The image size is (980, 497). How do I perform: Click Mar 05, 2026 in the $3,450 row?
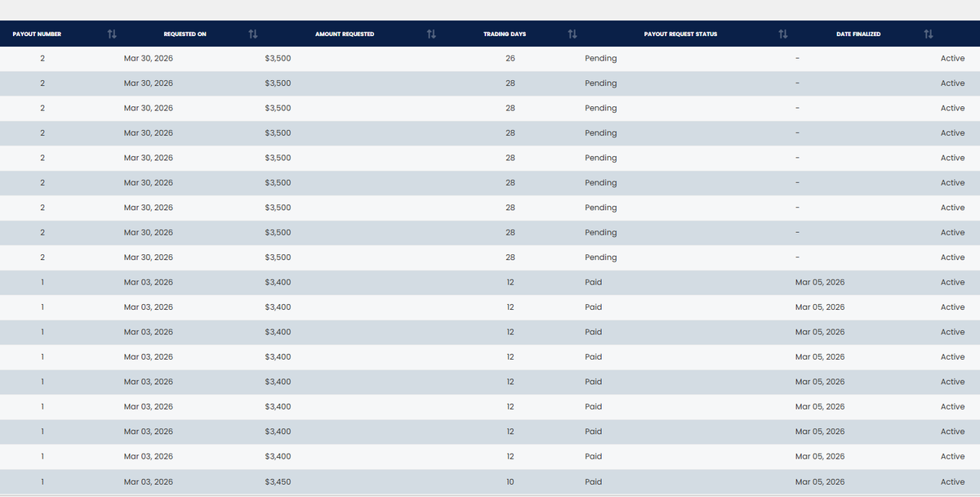820,481
